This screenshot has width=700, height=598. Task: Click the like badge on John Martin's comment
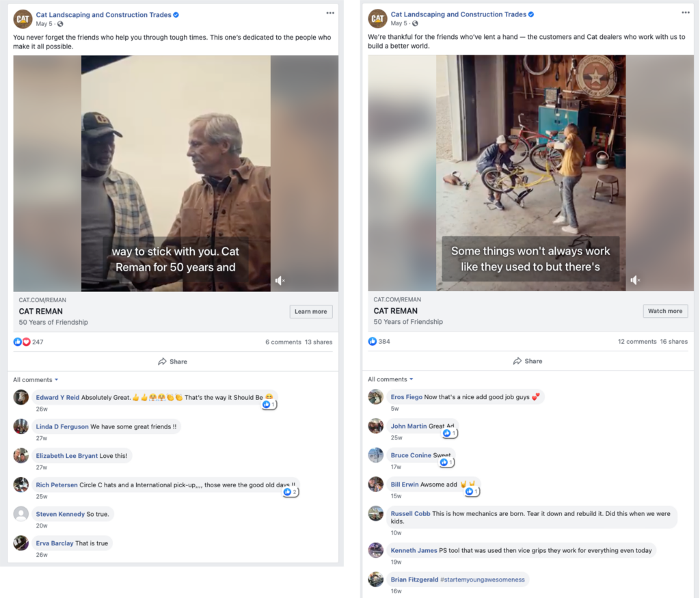pos(449,433)
